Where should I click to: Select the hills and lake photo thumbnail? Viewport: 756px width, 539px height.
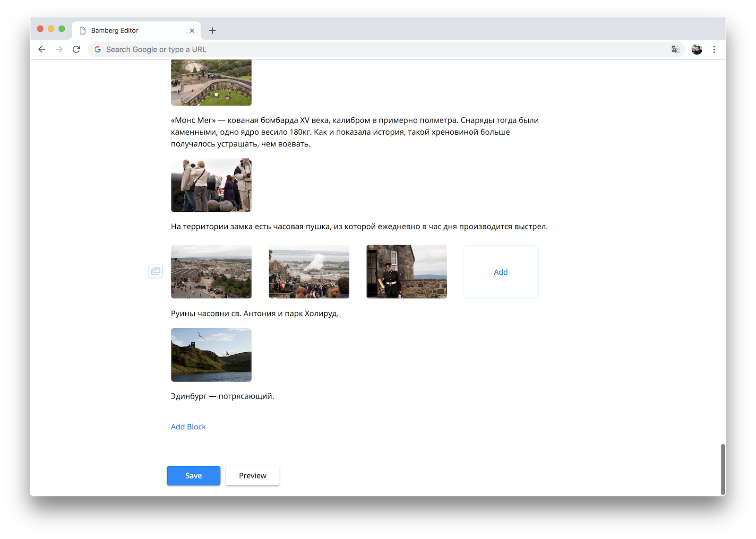coord(211,355)
